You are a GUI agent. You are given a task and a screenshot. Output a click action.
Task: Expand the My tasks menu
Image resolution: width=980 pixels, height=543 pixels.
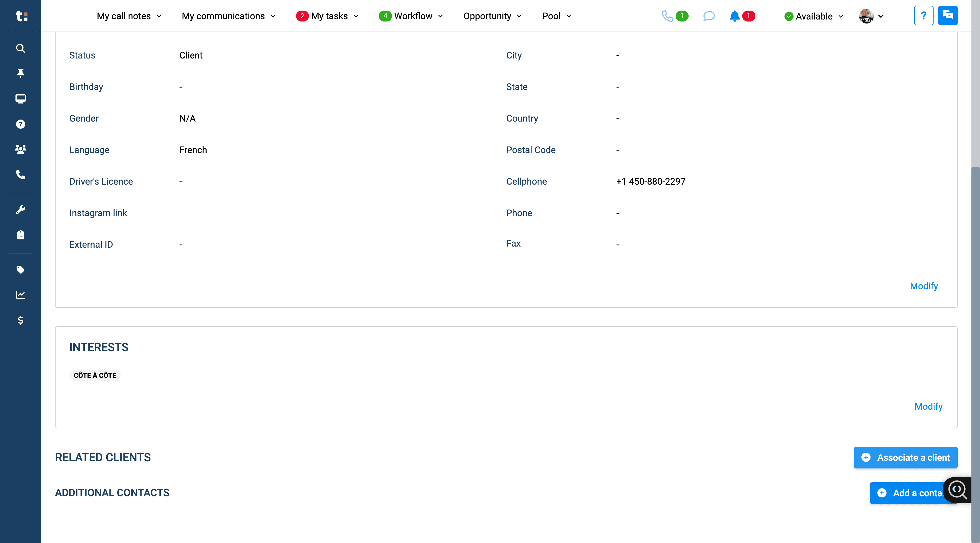coord(327,16)
